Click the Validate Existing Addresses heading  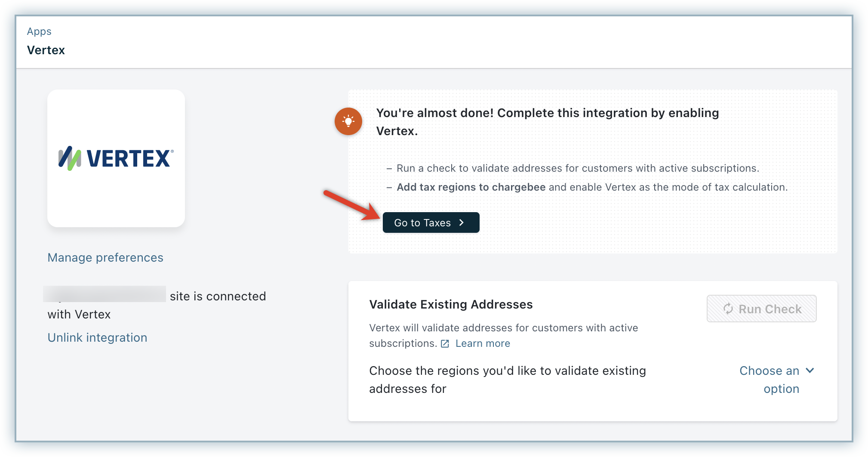pos(451,304)
